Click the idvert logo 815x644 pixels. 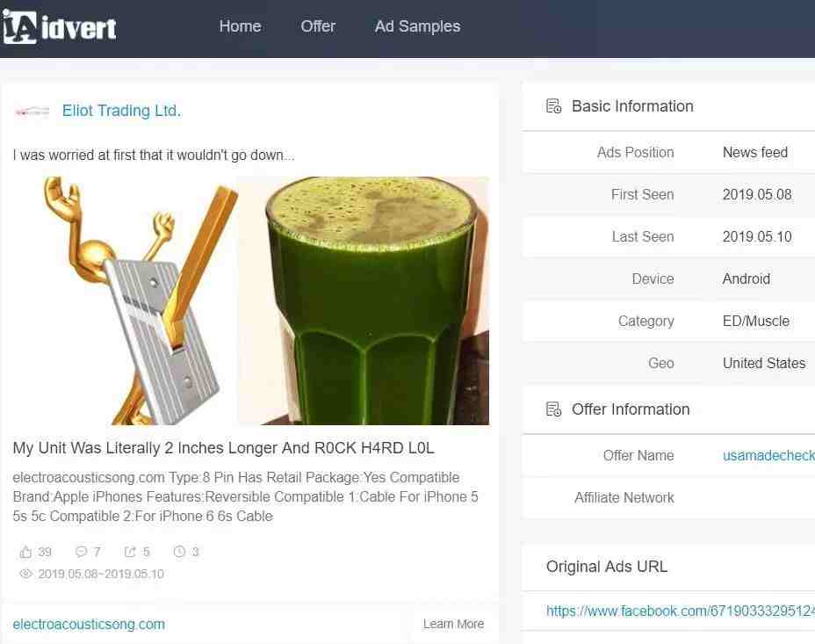59,27
